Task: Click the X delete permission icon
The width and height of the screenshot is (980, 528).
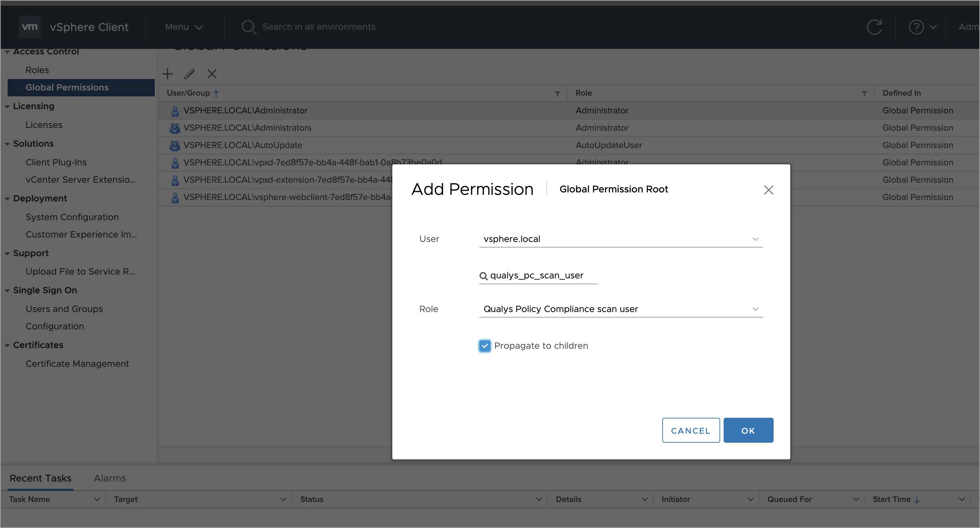Action: 212,74
